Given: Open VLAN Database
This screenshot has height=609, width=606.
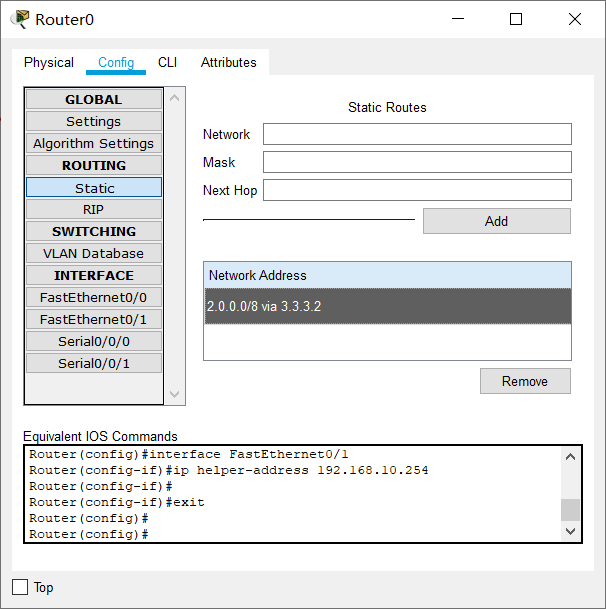Looking at the screenshot, I should (94, 253).
